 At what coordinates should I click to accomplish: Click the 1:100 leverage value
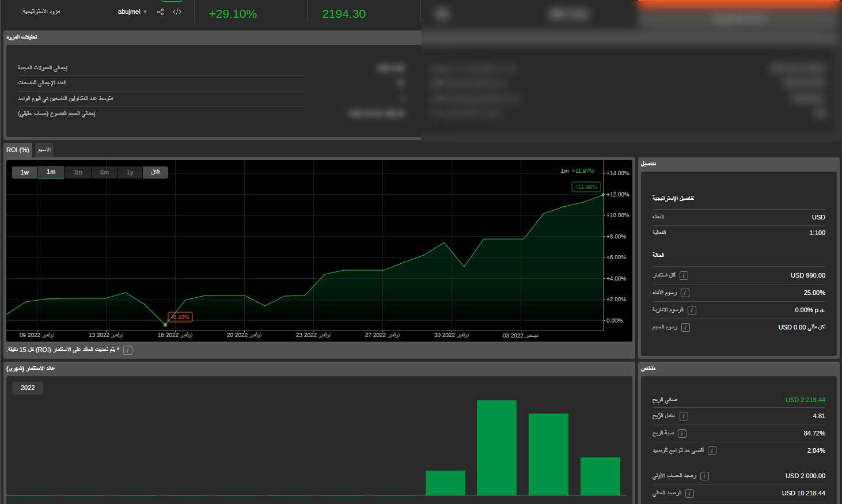817,233
